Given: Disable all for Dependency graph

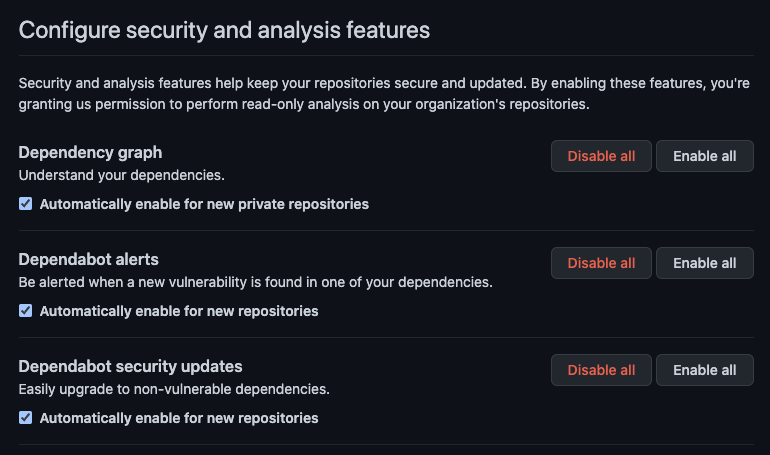Looking at the screenshot, I should point(601,156).
